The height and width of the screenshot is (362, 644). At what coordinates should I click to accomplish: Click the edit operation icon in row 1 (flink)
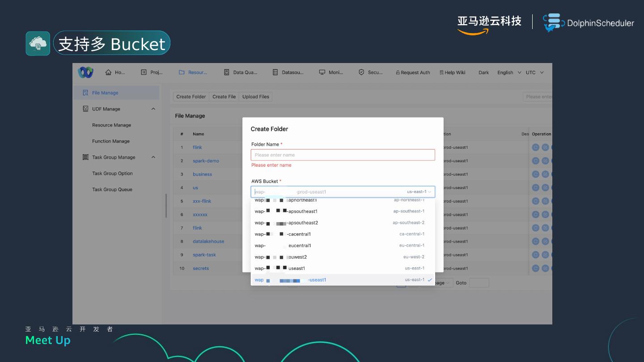click(545, 147)
